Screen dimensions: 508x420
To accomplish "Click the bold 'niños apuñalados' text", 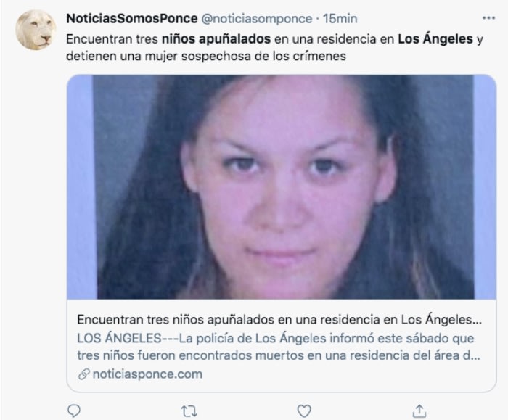I will pos(216,39).
